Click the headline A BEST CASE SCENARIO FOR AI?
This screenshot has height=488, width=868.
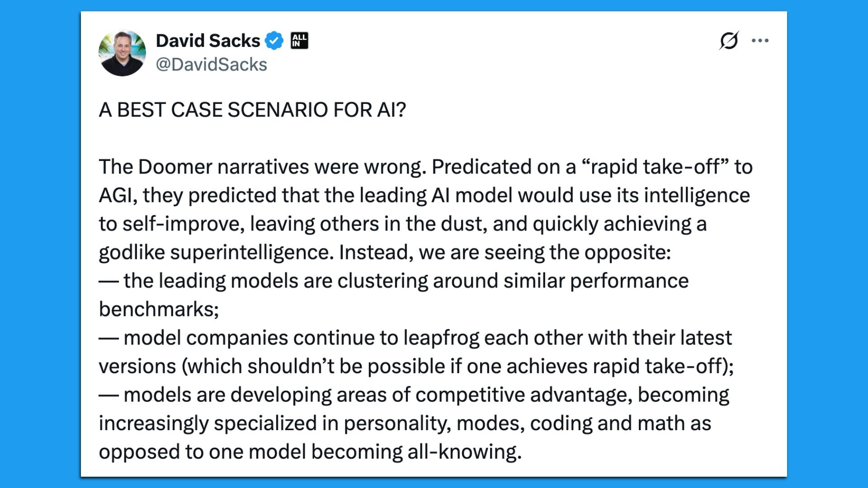253,108
